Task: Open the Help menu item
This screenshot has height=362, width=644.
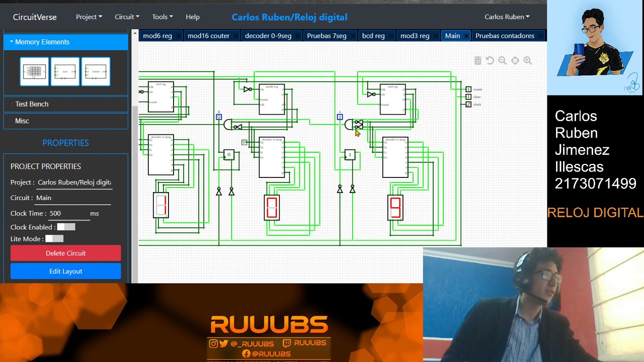Action: click(193, 17)
